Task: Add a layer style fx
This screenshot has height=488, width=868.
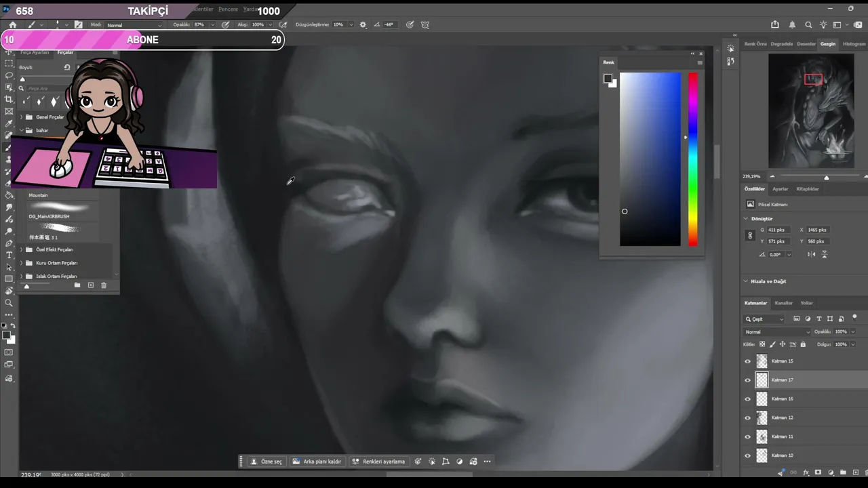Action: click(806, 472)
